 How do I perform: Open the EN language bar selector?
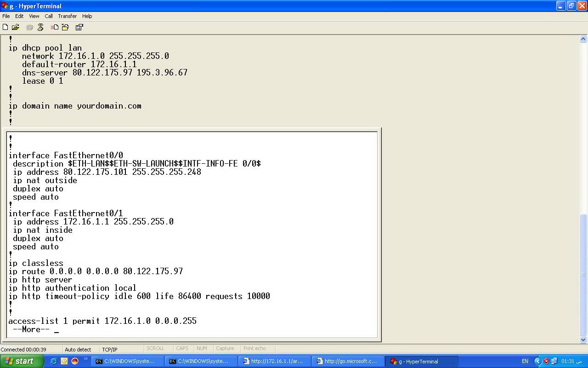(525, 362)
